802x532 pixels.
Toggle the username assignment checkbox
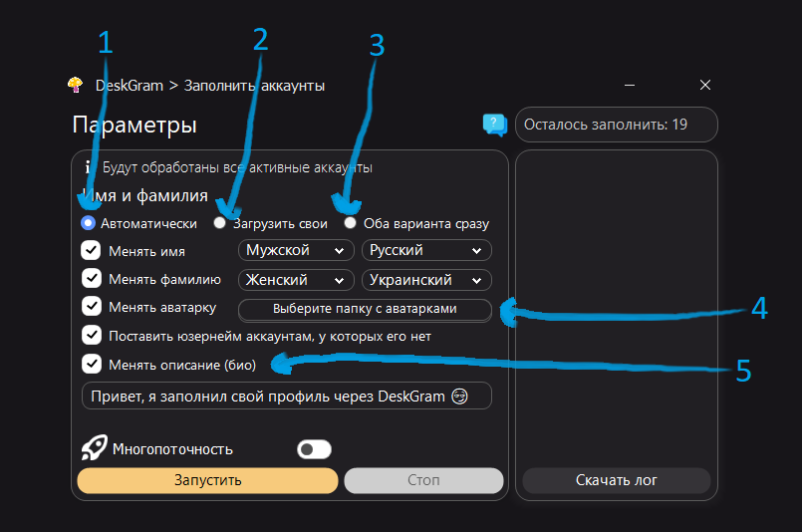[x=92, y=336]
